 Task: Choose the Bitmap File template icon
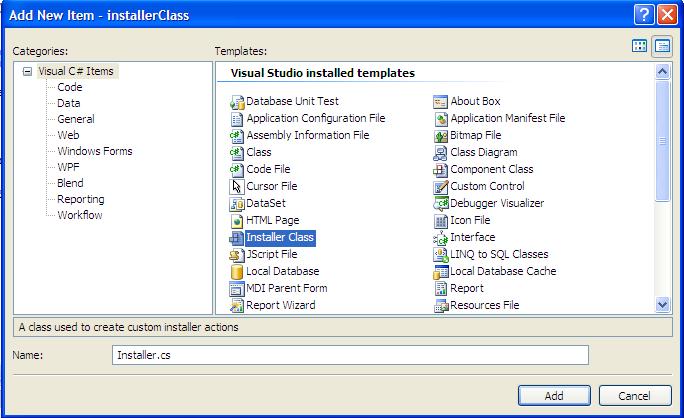(441, 136)
